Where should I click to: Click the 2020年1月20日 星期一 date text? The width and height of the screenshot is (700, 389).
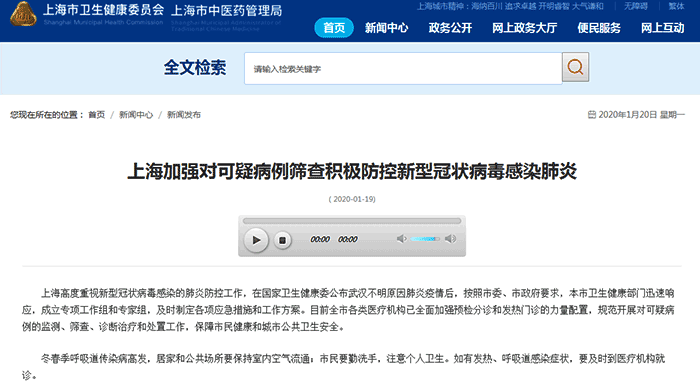641,115
